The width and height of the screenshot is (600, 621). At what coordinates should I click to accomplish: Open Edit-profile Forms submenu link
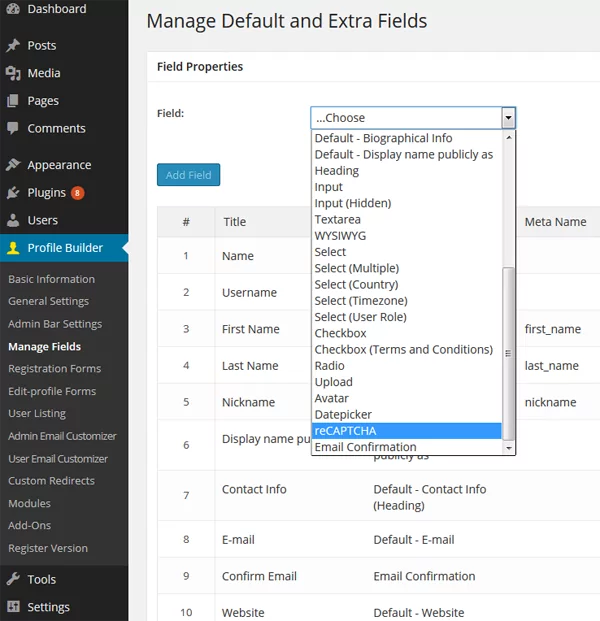(52, 391)
